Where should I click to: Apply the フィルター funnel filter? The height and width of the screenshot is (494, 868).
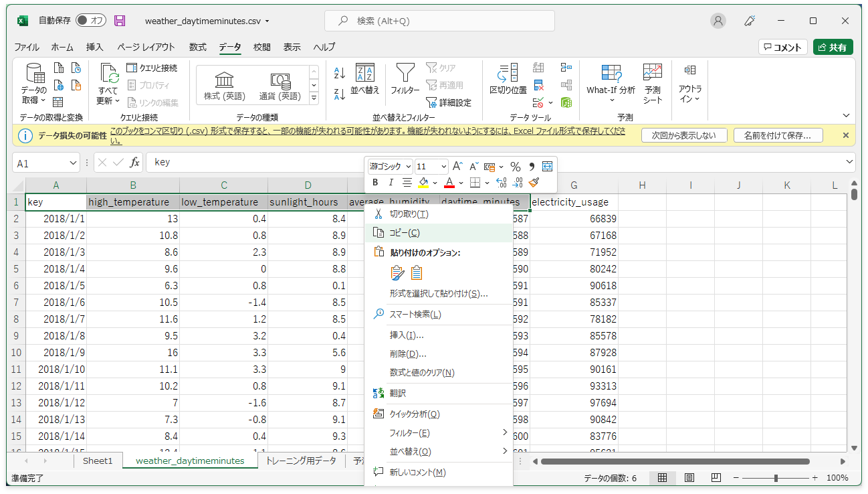click(405, 80)
